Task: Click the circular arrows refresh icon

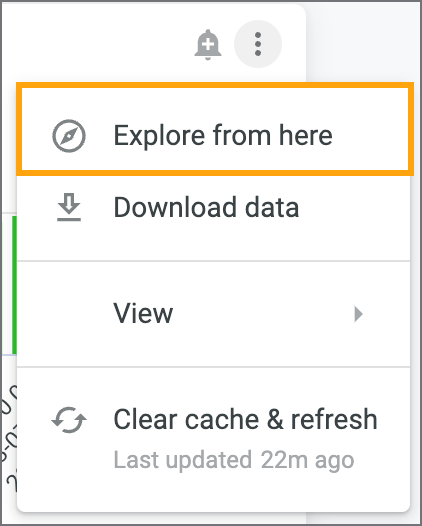Action: tap(69, 420)
